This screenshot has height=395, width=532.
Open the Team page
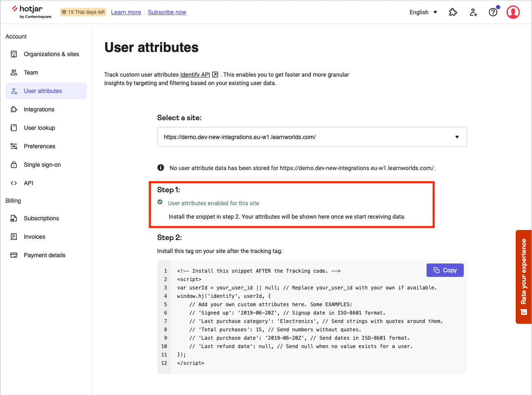pos(46,72)
